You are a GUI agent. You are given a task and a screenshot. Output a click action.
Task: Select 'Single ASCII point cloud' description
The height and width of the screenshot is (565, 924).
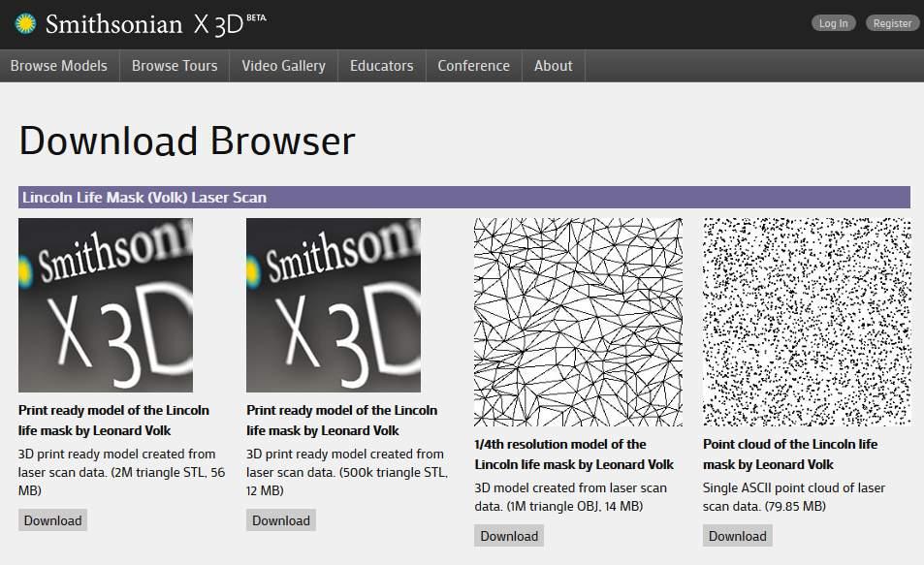point(794,496)
